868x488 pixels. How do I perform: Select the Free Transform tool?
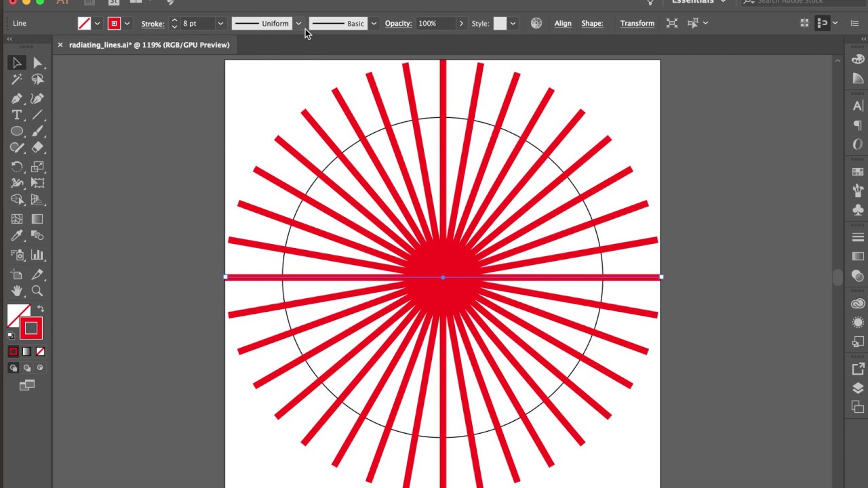tap(37, 183)
